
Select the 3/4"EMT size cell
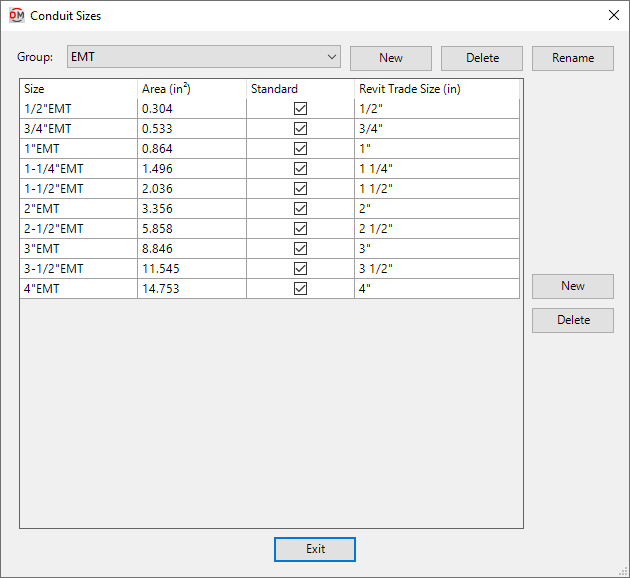pyautogui.click(x=78, y=129)
